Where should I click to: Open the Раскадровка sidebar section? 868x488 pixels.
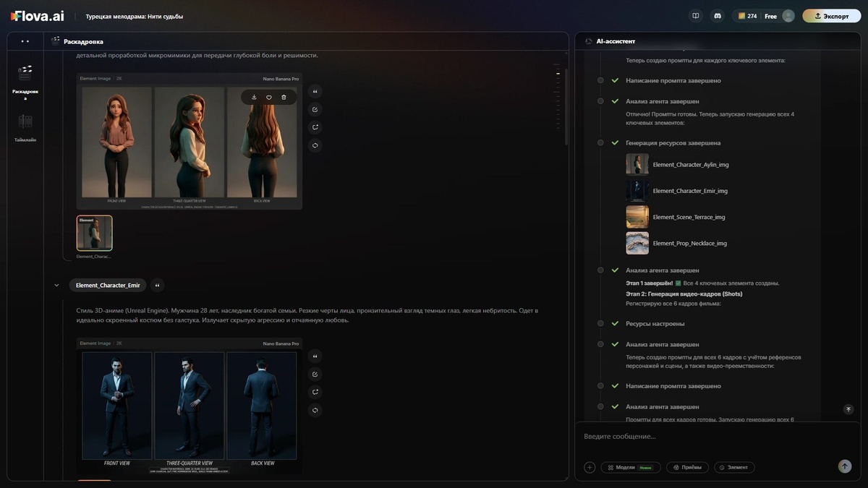tap(25, 81)
